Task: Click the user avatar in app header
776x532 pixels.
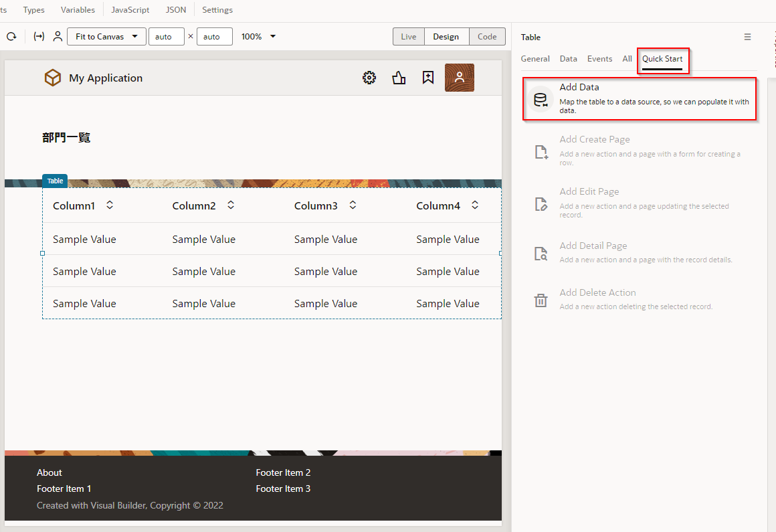Action: coord(459,78)
